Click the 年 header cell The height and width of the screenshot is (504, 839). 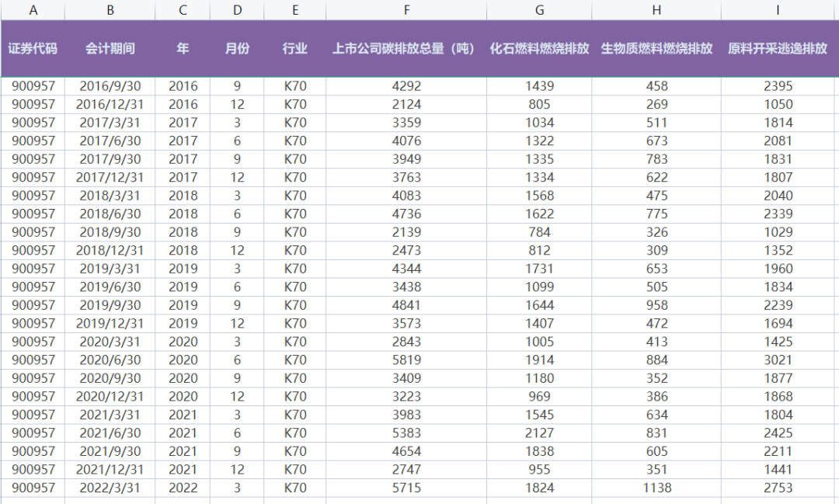click(183, 49)
